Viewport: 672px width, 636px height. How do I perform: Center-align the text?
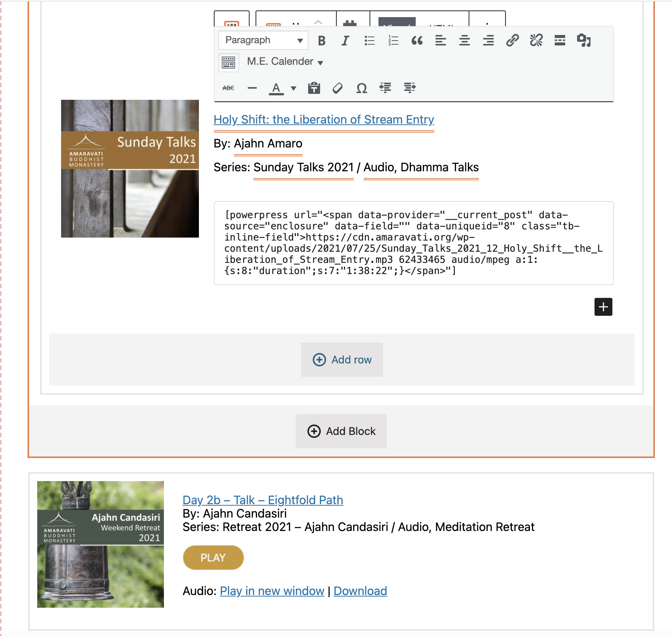[465, 40]
